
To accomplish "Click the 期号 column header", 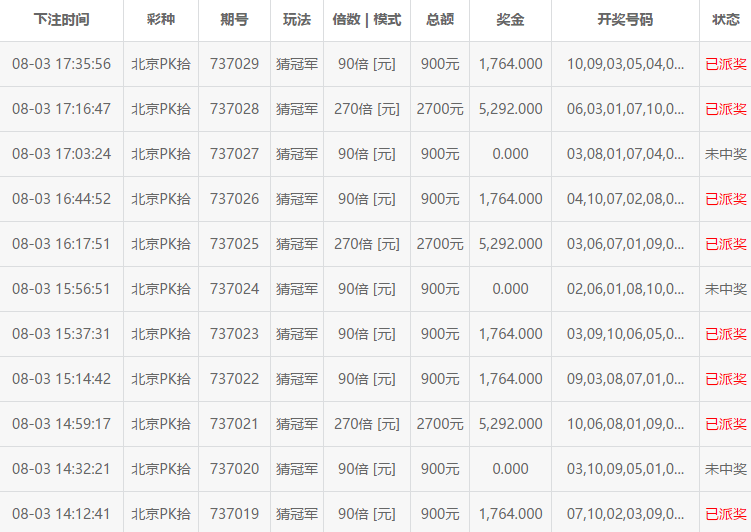I will (234, 20).
